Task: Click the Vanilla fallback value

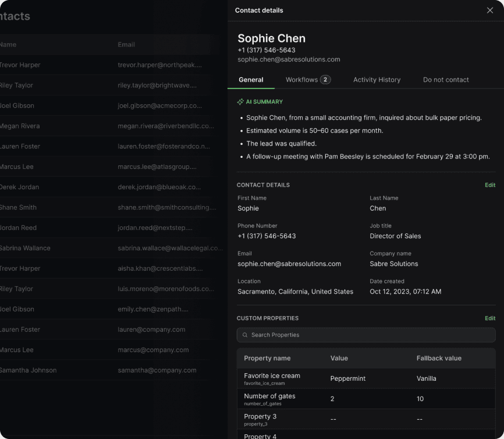Action: [x=426, y=378]
